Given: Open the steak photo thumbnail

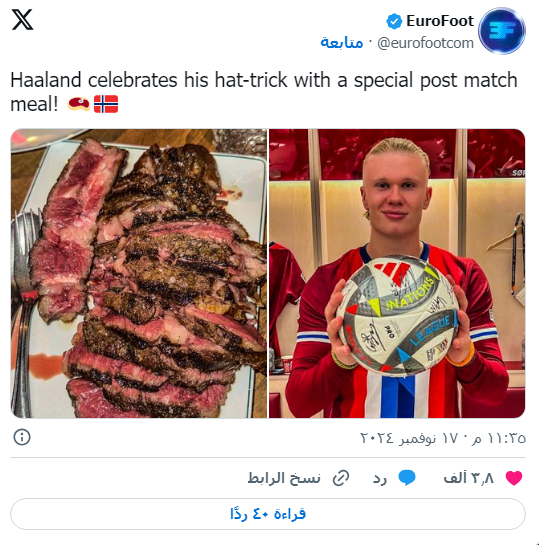Looking at the screenshot, I should coord(139,273).
